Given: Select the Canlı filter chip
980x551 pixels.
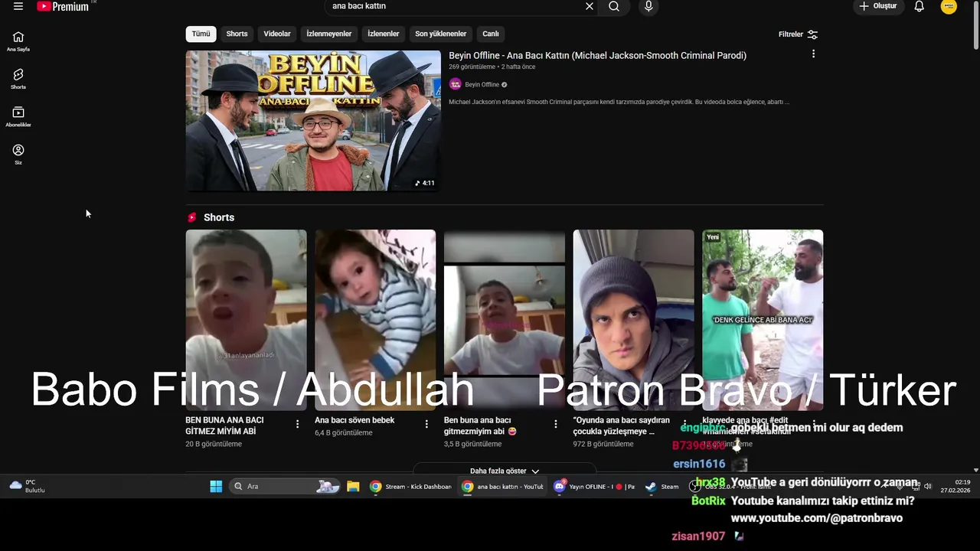Looking at the screenshot, I should click(x=491, y=34).
